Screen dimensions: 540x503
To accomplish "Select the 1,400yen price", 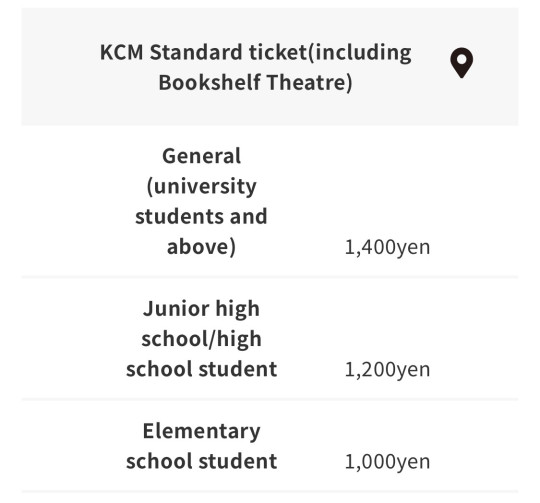I will pos(387,247).
